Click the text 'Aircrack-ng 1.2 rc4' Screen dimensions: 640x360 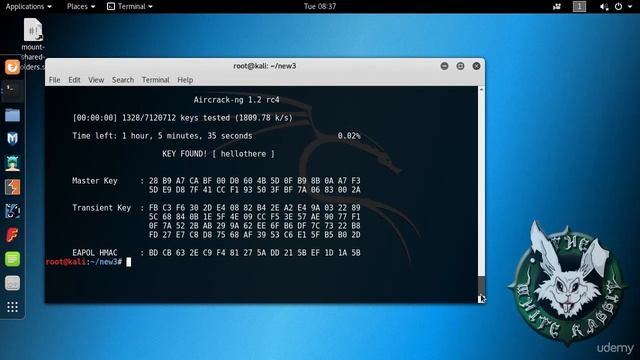click(x=236, y=100)
